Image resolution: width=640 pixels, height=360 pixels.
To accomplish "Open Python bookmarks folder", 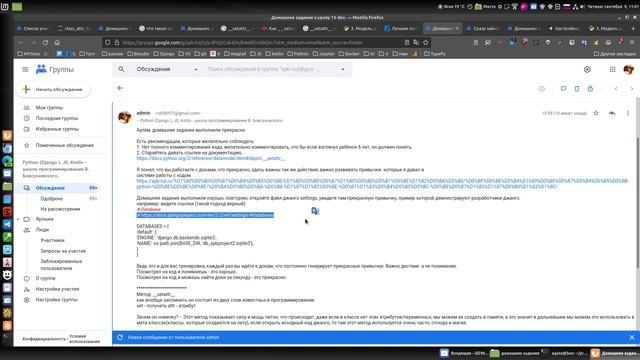I will tap(298, 53).
